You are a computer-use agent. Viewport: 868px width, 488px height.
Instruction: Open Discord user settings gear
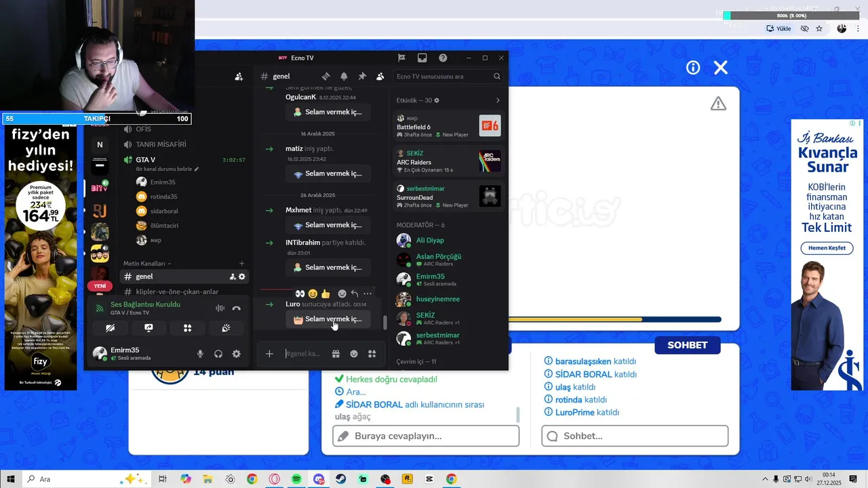[x=237, y=354]
